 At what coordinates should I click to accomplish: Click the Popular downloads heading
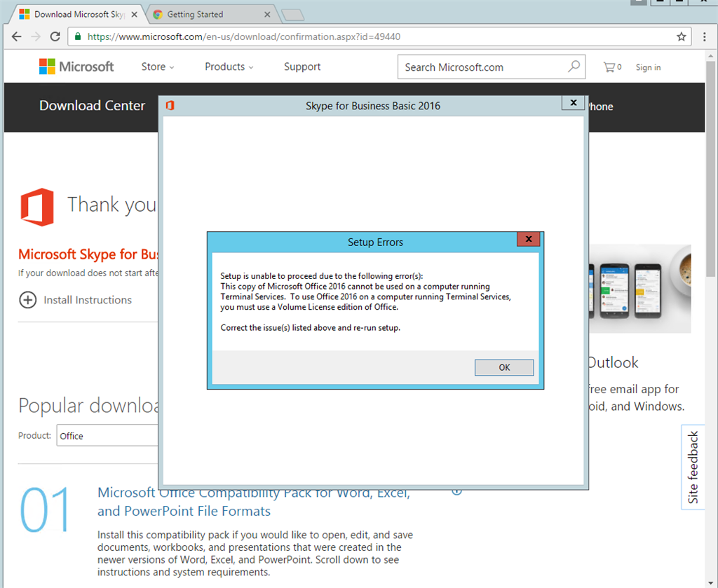pyautogui.click(x=88, y=405)
